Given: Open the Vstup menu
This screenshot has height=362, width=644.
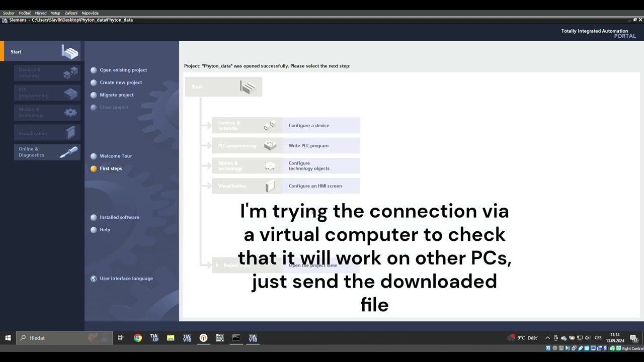Looking at the screenshot, I should (55, 13).
